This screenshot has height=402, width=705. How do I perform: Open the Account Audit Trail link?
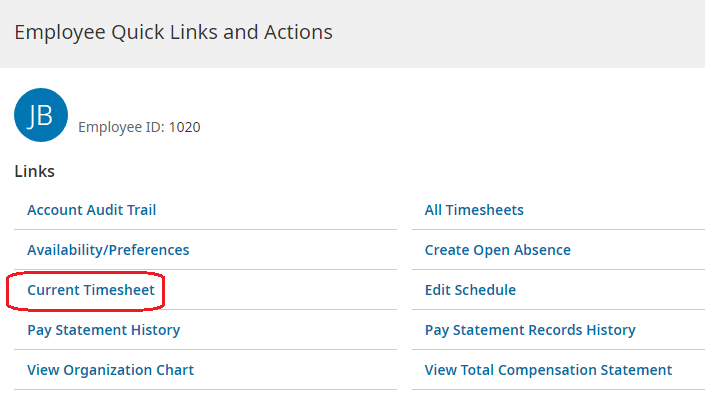pos(92,210)
